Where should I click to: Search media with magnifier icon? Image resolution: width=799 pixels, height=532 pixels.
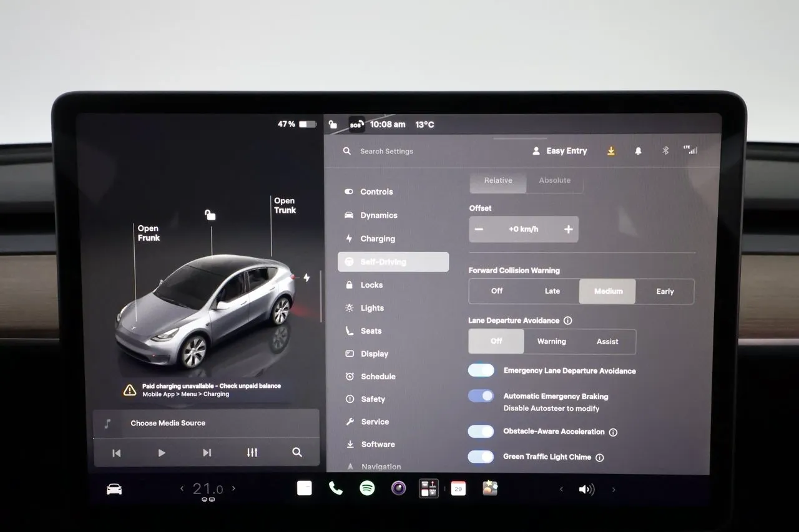coord(297,453)
